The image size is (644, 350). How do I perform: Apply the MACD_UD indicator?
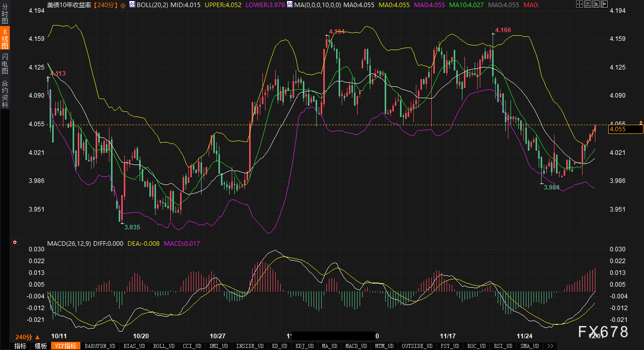point(356,346)
